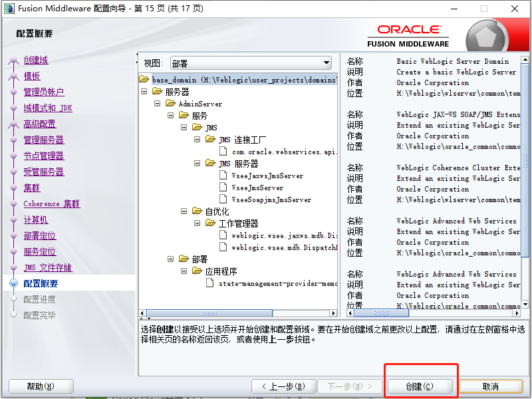Go to the 集群 step

[x=32, y=188]
